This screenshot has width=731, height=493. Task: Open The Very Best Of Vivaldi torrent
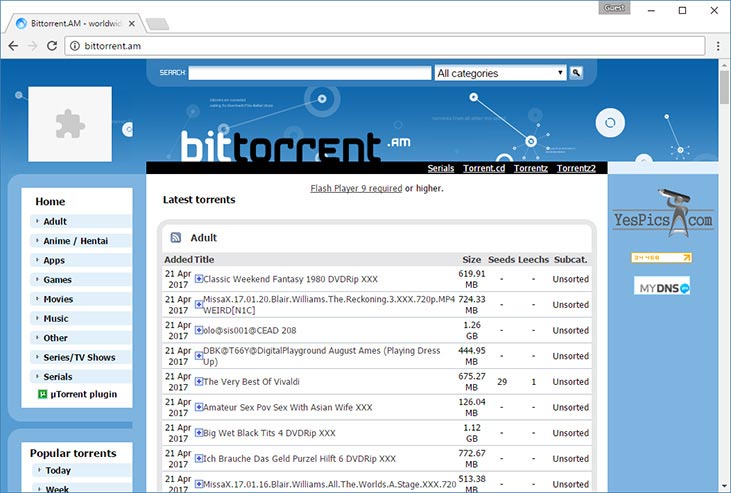[x=251, y=382]
